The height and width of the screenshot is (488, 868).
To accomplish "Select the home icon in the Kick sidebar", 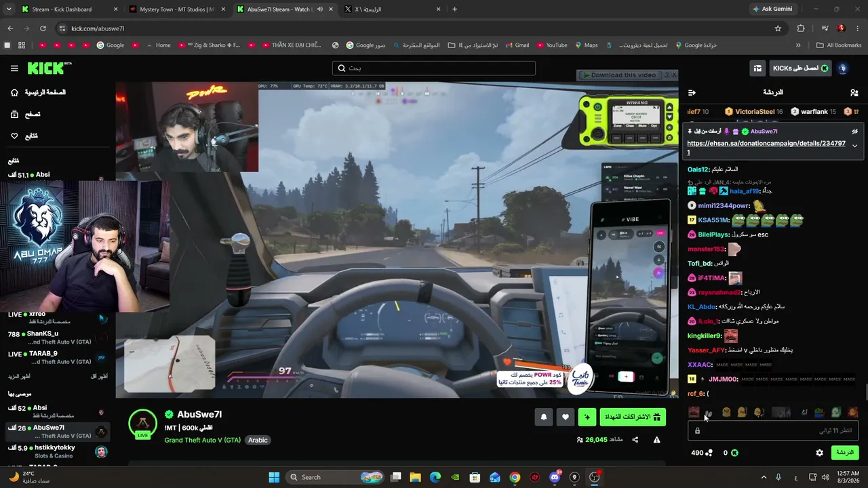I will pos(14,93).
